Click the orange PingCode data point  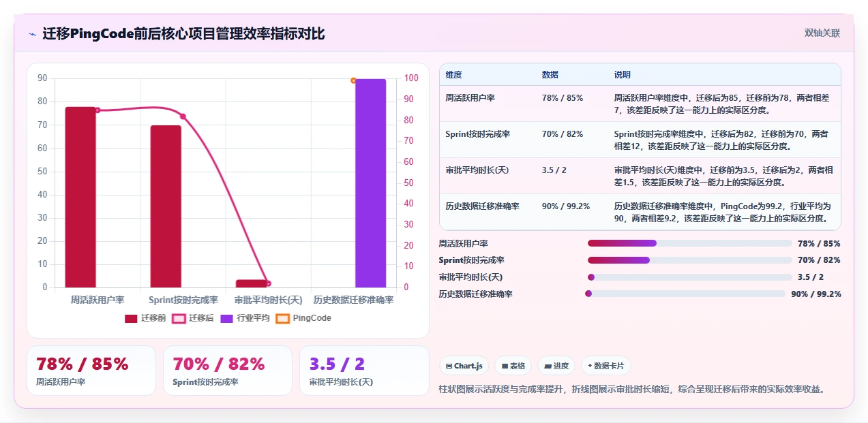point(353,80)
